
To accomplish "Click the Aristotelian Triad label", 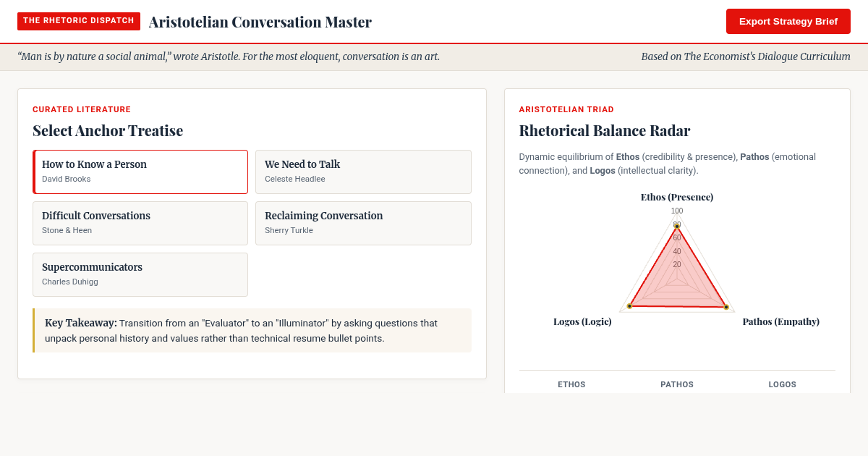I will point(566,109).
